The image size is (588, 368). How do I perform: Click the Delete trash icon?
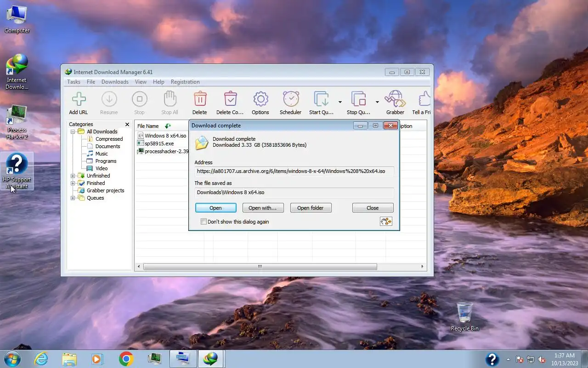point(200,103)
